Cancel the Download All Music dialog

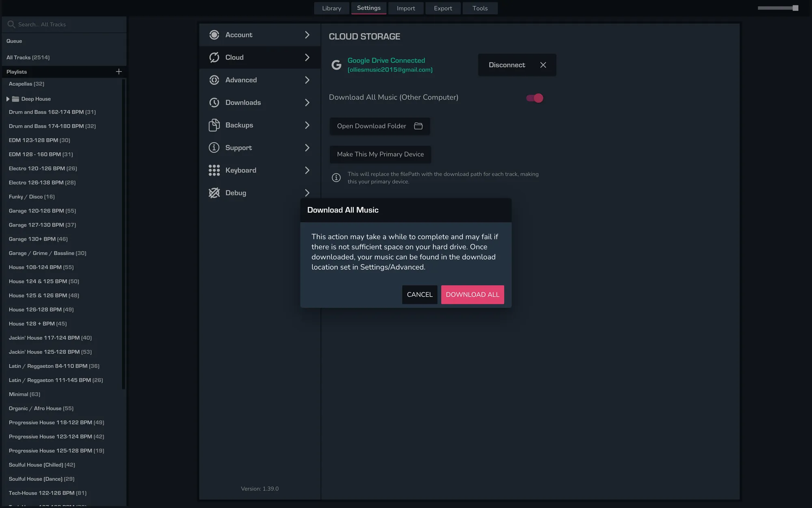419,295
